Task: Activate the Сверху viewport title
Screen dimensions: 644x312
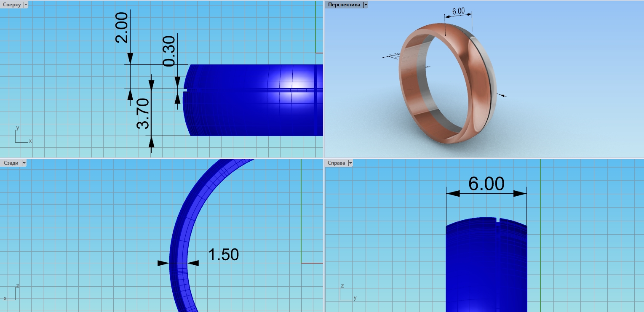Action: [x=11, y=5]
